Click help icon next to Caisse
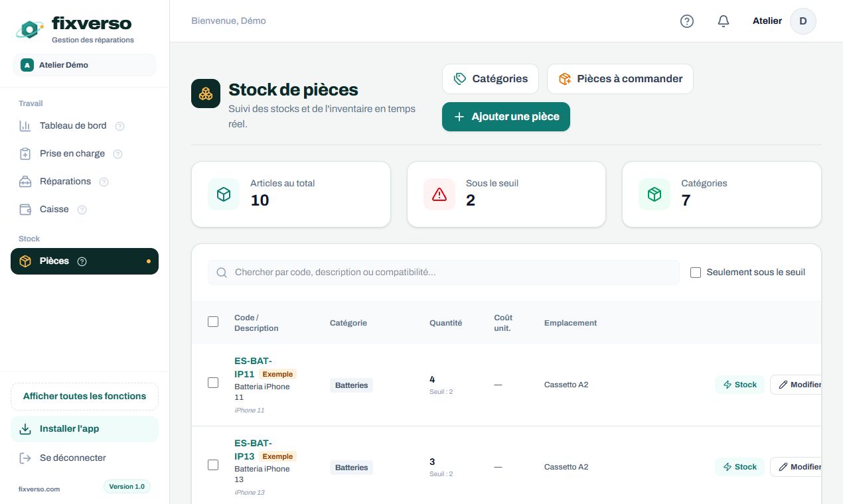The width and height of the screenshot is (843, 504). coord(82,210)
